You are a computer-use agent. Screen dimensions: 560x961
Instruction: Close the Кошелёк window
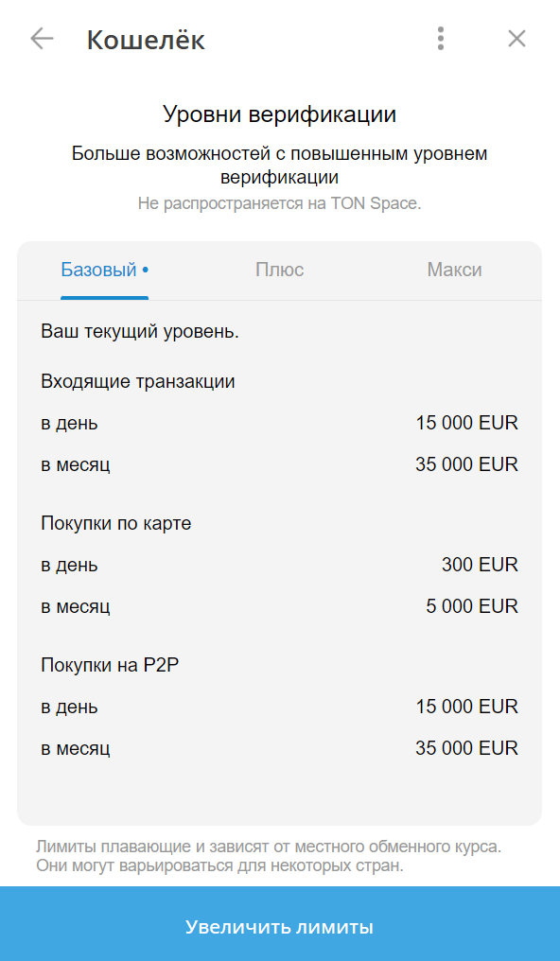517,39
